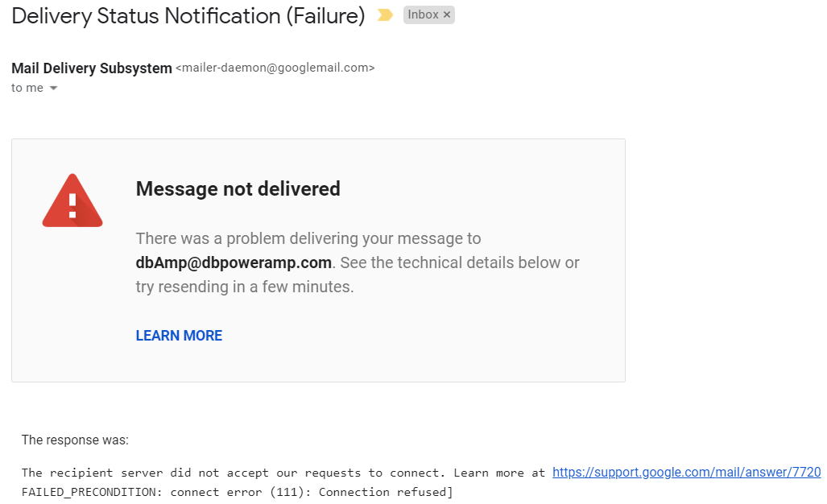Click sender name Mail Delivery Subsystem
This screenshot has width=827, height=504.
[x=92, y=68]
